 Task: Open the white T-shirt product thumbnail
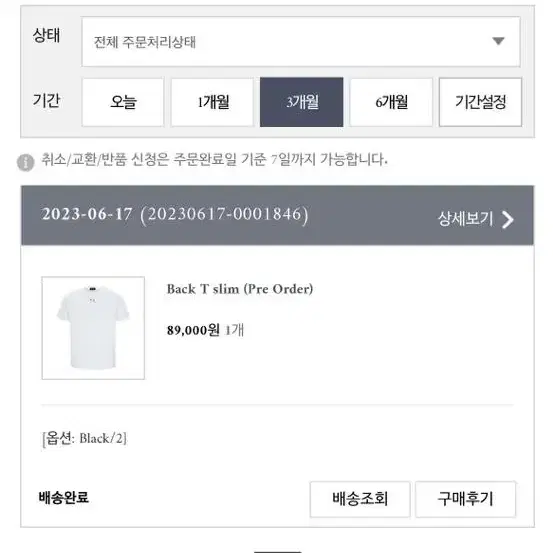(x=93, y=328)
